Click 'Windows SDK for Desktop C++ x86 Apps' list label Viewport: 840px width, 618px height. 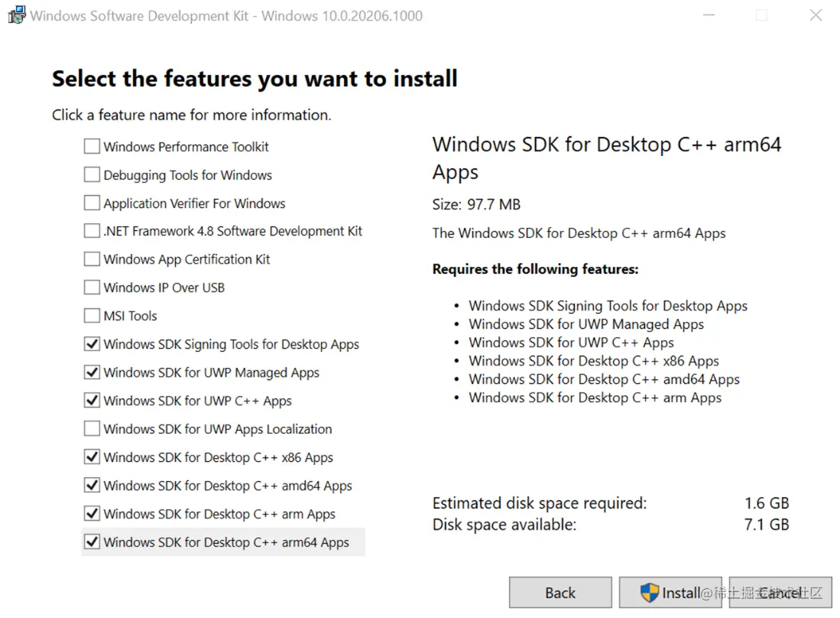coord(219,457)
